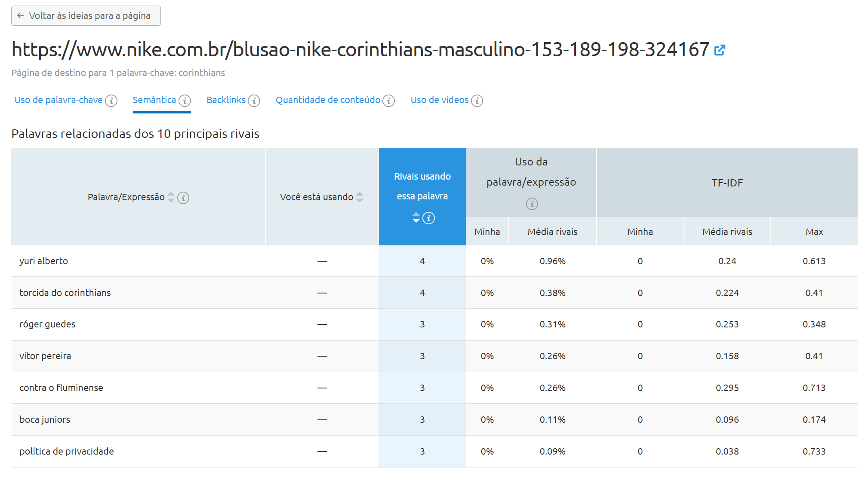
Task: Click rivals count 3 in boca juniors row
Action: click(x=422, y=420)
